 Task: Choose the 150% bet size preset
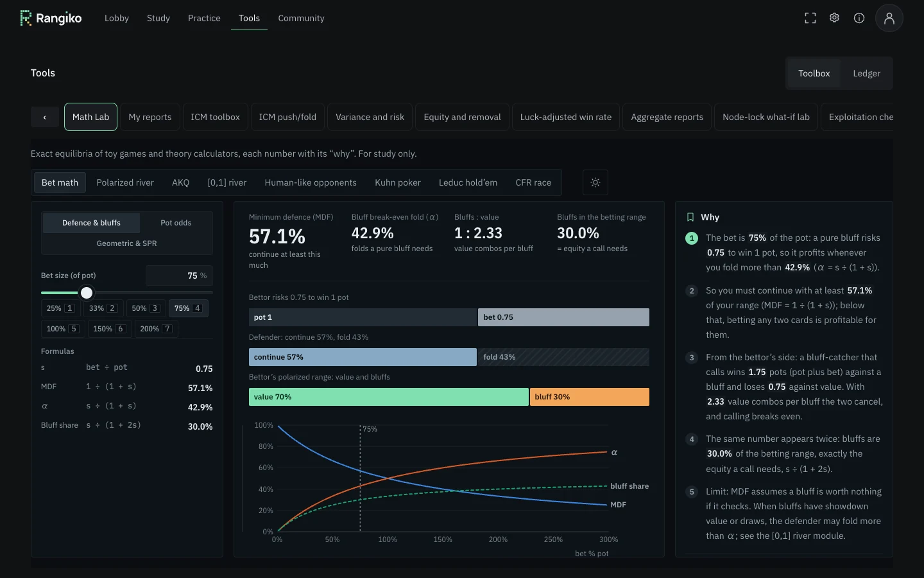[x=109, y=329]
